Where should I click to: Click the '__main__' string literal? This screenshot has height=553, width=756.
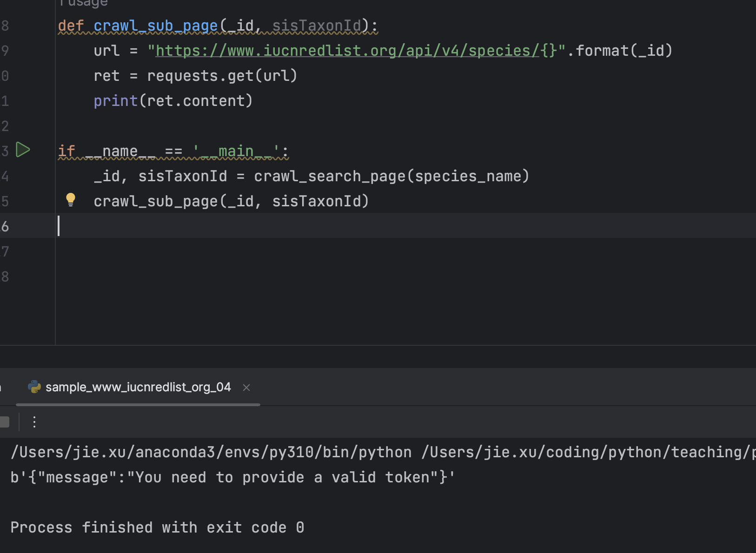click(236, 151)
